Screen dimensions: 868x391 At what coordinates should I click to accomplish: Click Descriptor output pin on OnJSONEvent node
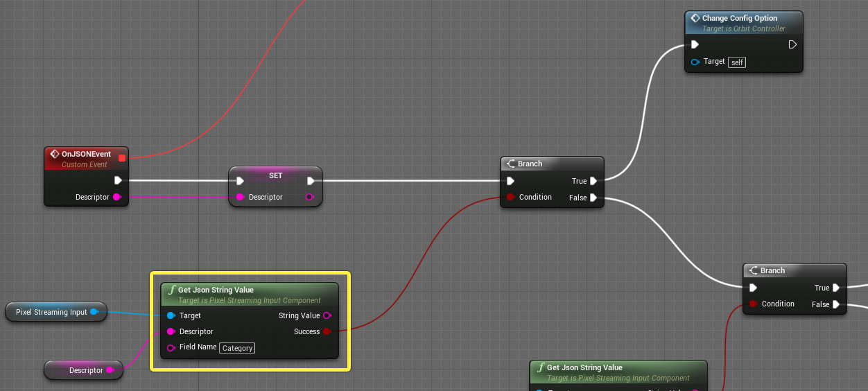(x=116, y=197)
